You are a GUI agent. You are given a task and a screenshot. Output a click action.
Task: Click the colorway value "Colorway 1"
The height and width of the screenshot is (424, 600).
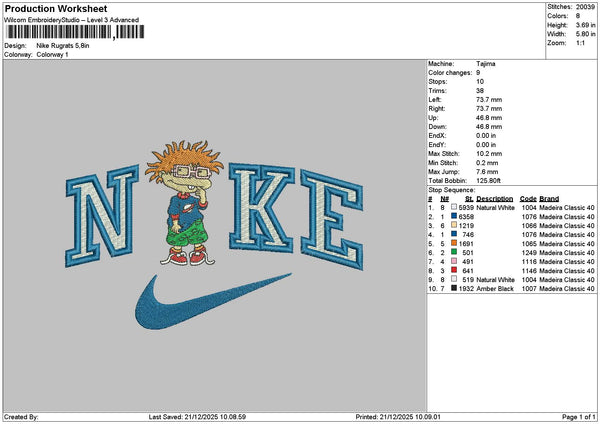(52, 55)
